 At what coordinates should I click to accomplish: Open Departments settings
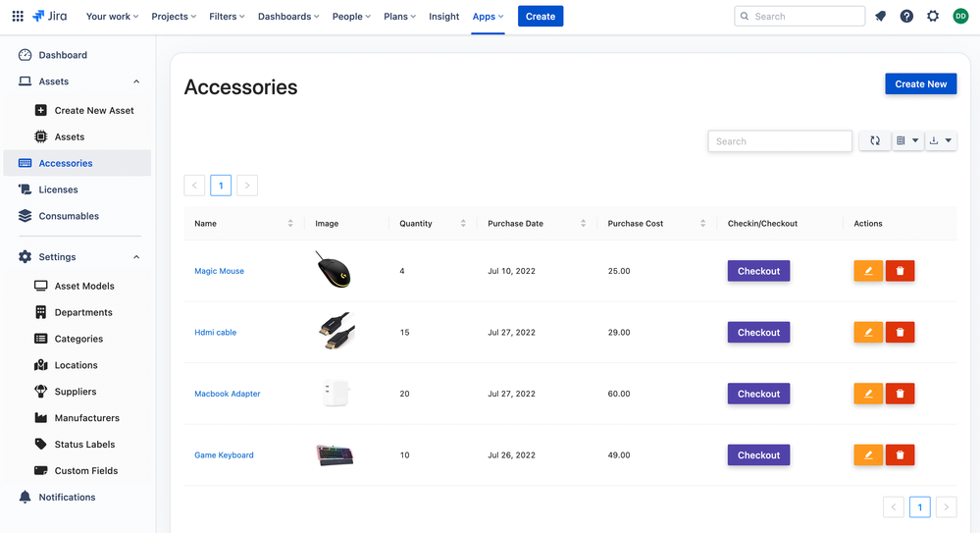pyautogui.click(x=84, y=312)
